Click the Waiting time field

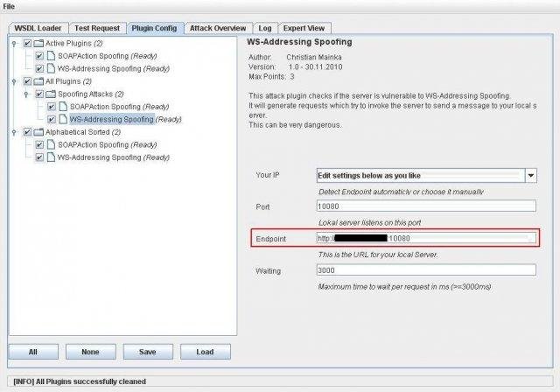click(x=426, y=270)
